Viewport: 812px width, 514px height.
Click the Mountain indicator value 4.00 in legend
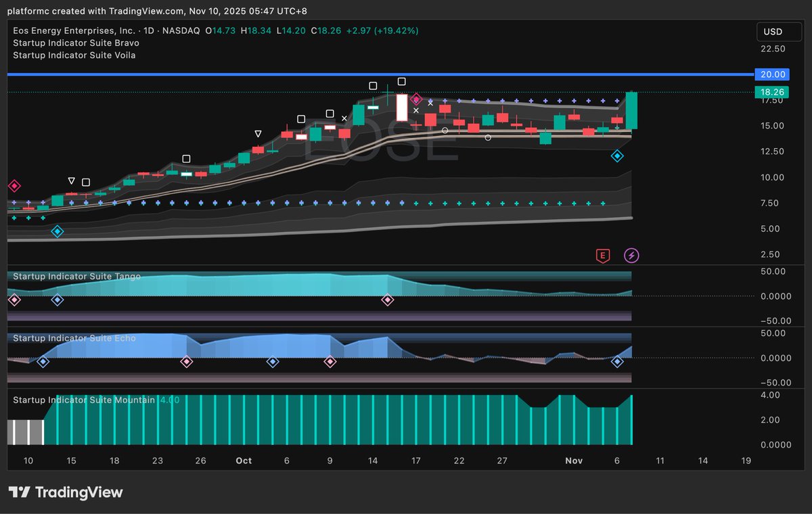pyautogui.click(x=169, y=400)
